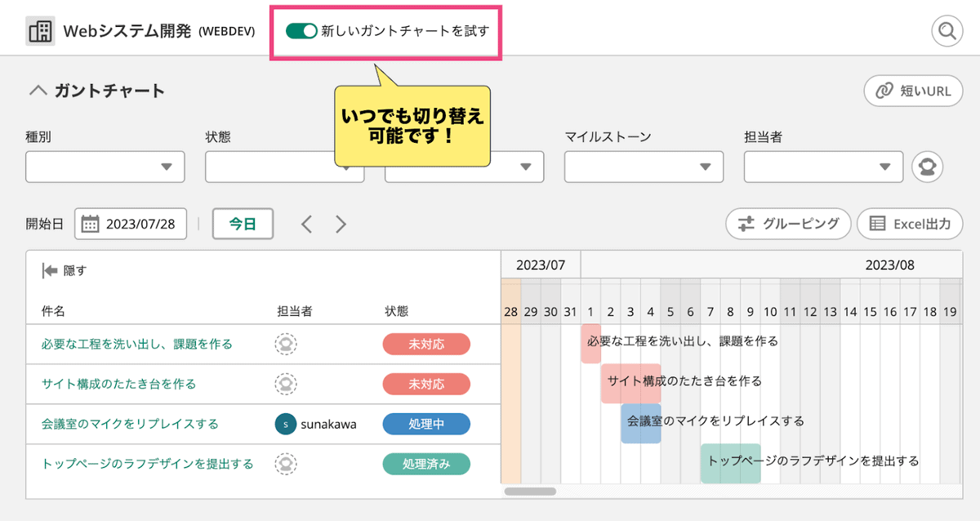Open issue 必要な工程を洗い出し、課題を作る link
Screen dimensions: 980x521
(137, 344)
